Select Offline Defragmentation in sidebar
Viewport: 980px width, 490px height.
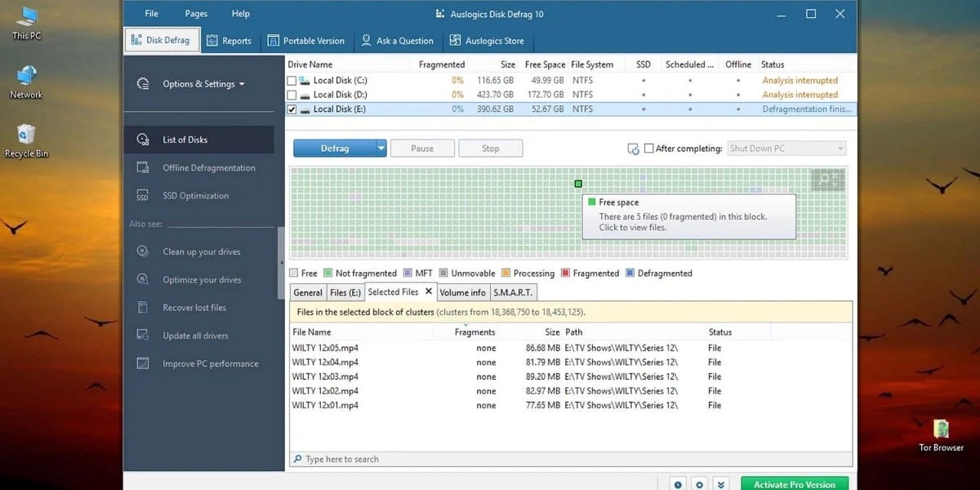208,168
